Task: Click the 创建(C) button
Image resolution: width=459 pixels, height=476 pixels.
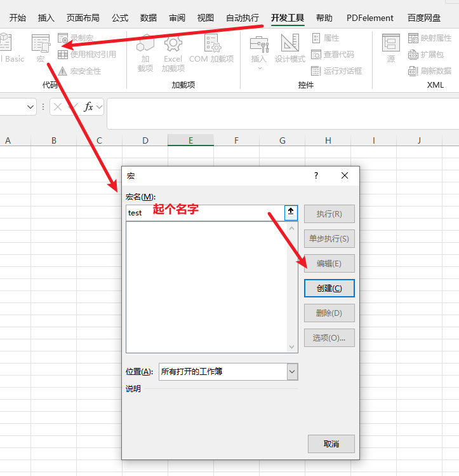Action: tap(329, 288)
